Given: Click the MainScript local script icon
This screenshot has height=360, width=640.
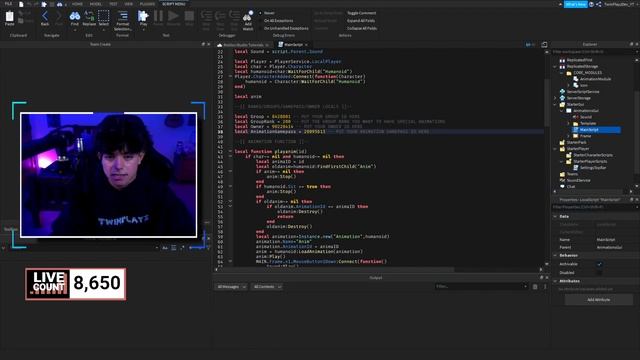Looking at the screenshot, I should pos(576,129).
